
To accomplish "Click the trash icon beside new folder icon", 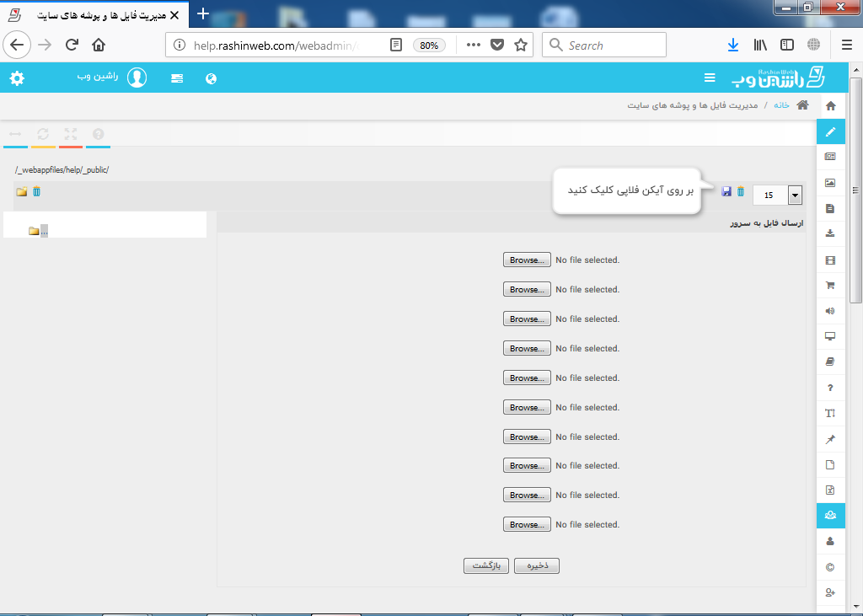I will tap(36, 191).
